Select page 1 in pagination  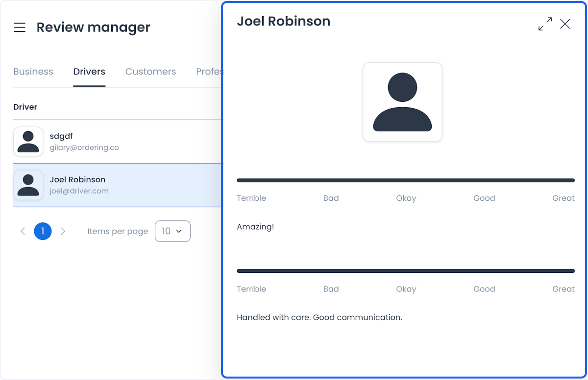(43, 231)
